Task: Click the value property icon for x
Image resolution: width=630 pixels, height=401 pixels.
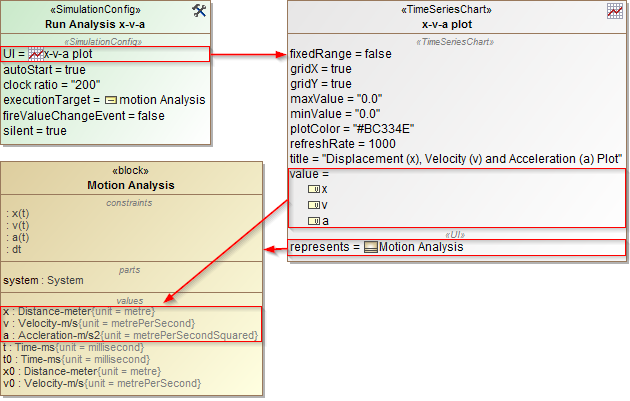Action: point(313,189)
